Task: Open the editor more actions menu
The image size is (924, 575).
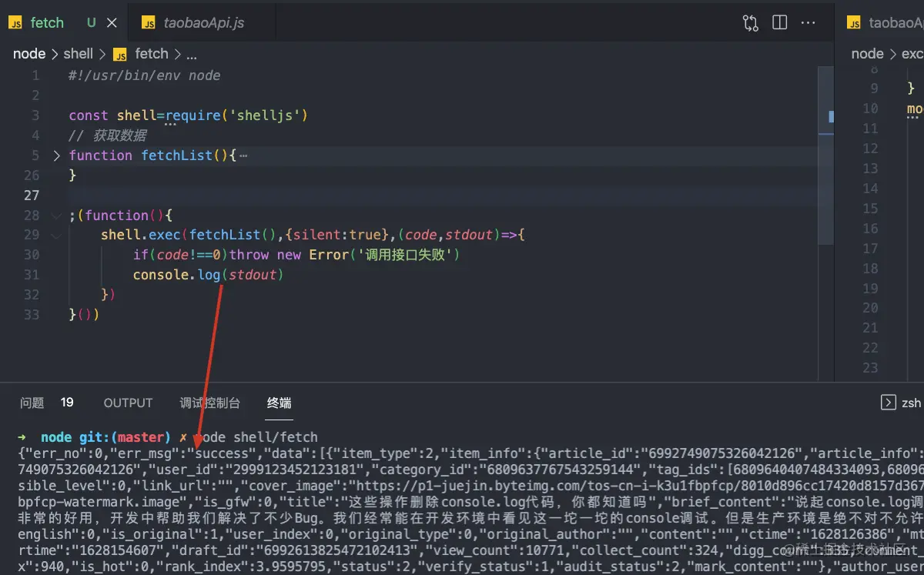Action: (808, 23)
